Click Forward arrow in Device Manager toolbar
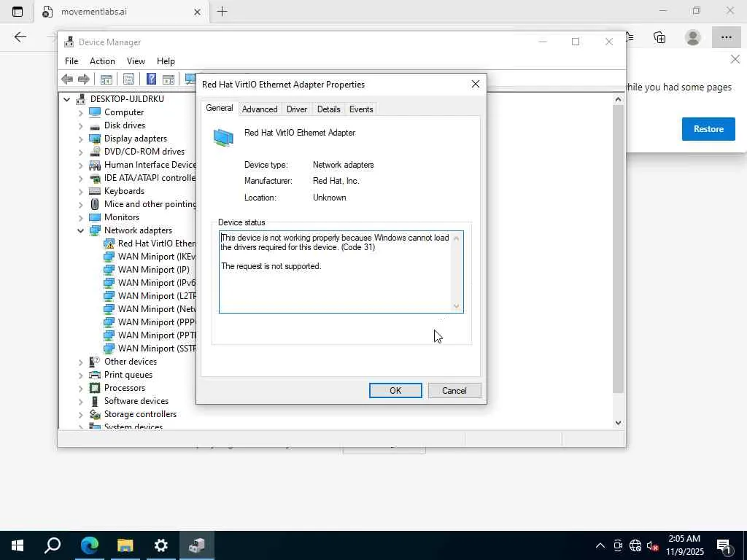The width and height of the screenshot is (747, 560). (x=83, y=79)
